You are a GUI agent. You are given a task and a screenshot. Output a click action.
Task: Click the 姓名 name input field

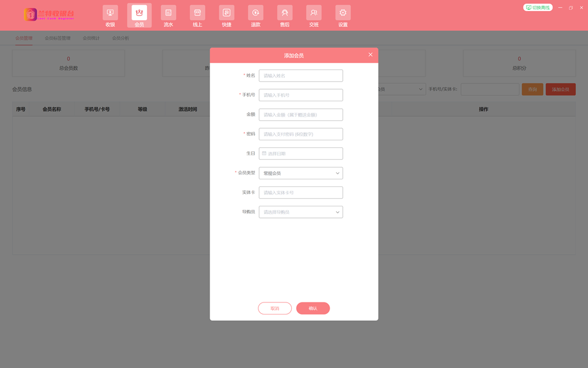tap(301, 76)
